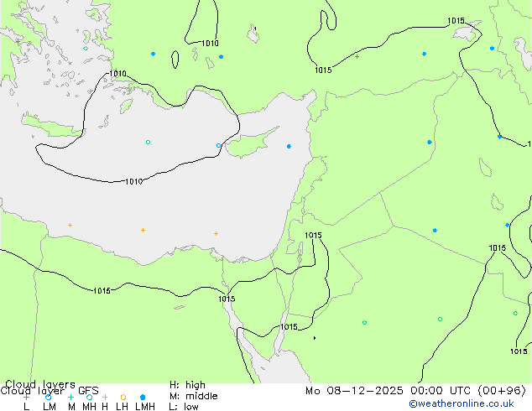Click the 'Mo 08-12-2025 00:00 UTC (00+96)' timestamp

415,391
